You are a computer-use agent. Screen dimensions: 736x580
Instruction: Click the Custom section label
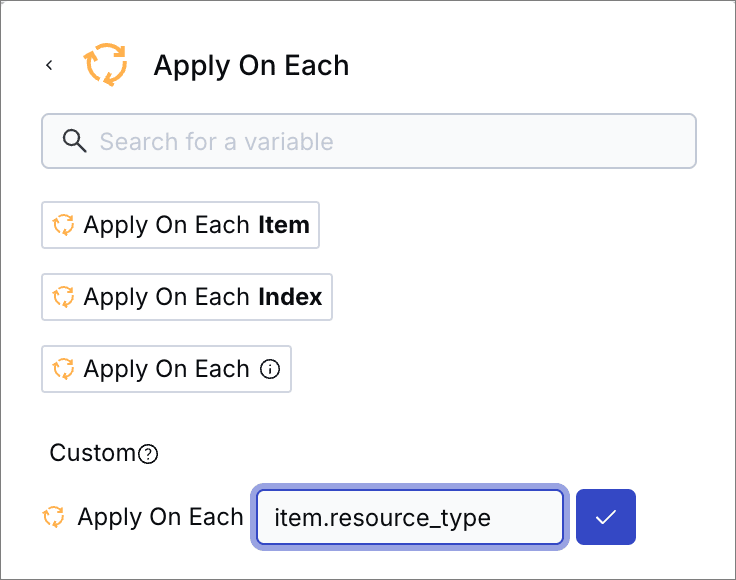click(x=93, y=453)
